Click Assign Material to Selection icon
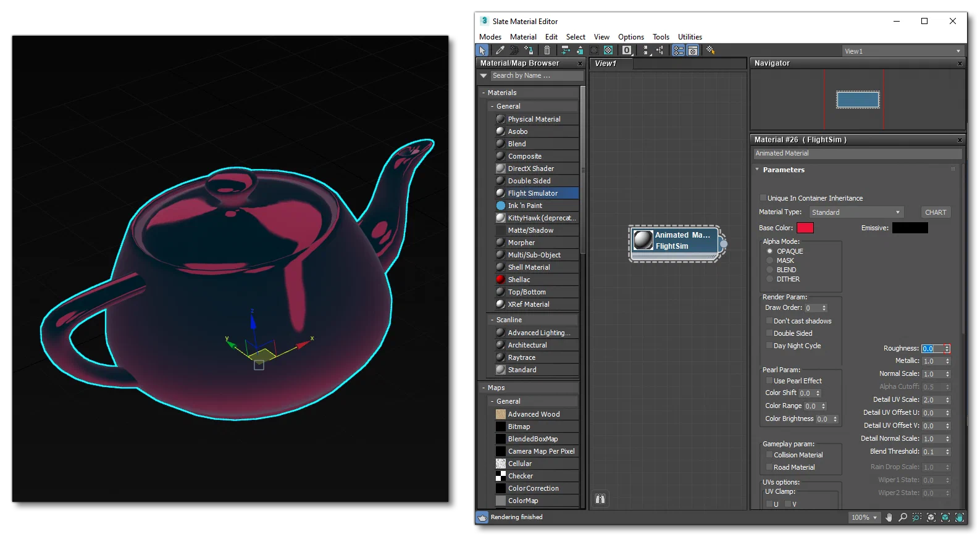This screenshot has width=980, height=537. (x=529, y=51)
